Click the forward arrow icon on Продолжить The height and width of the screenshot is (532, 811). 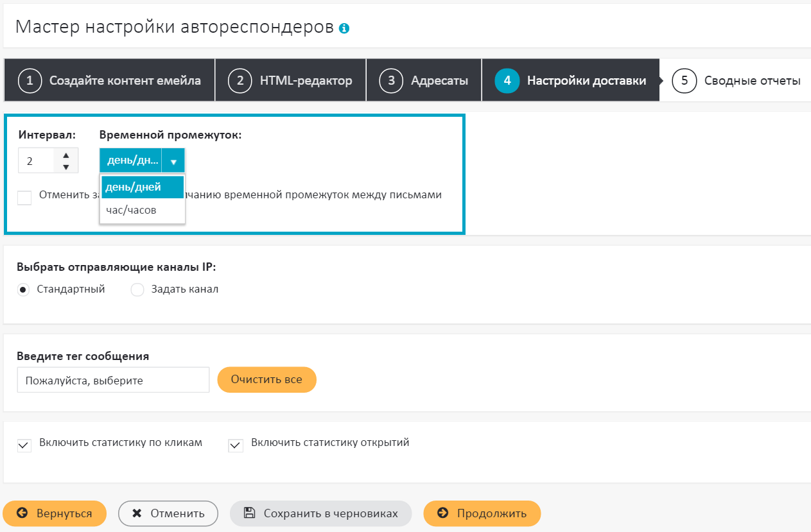pyautogui.click(x=442, y=513)
